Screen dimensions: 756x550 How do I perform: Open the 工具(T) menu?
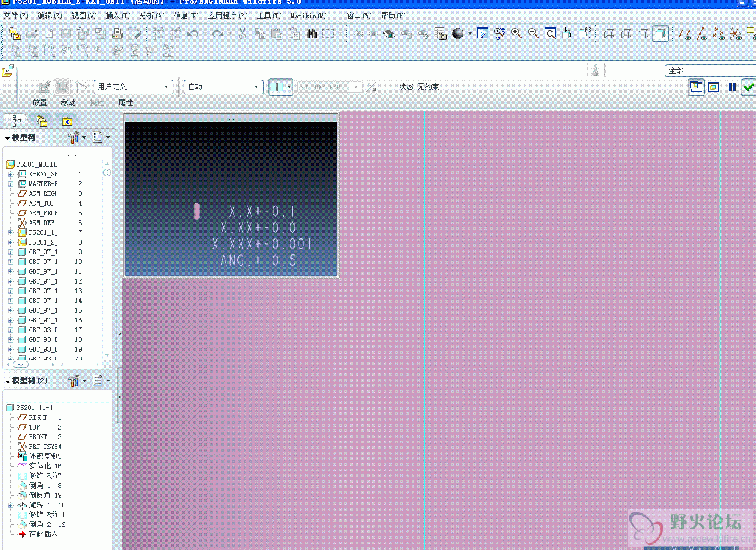268,16
